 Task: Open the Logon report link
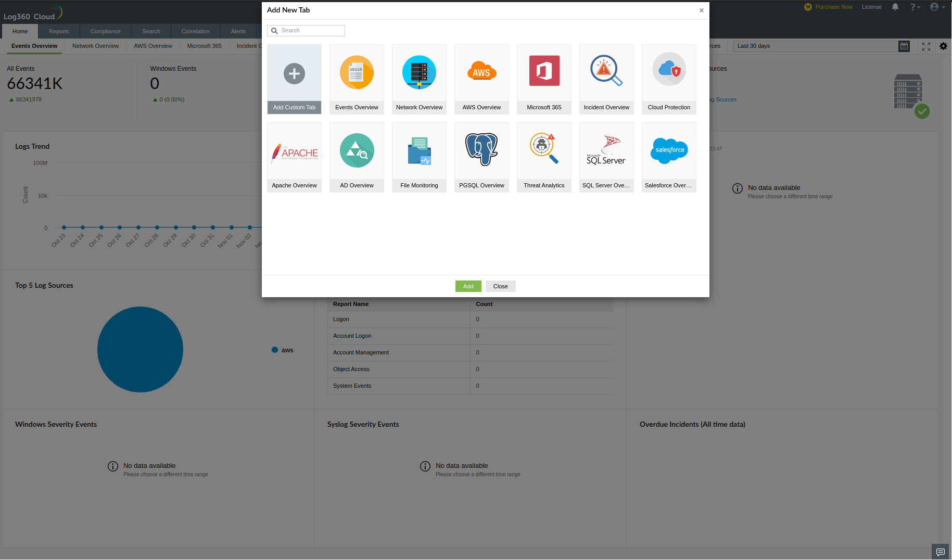coord(341,320)
